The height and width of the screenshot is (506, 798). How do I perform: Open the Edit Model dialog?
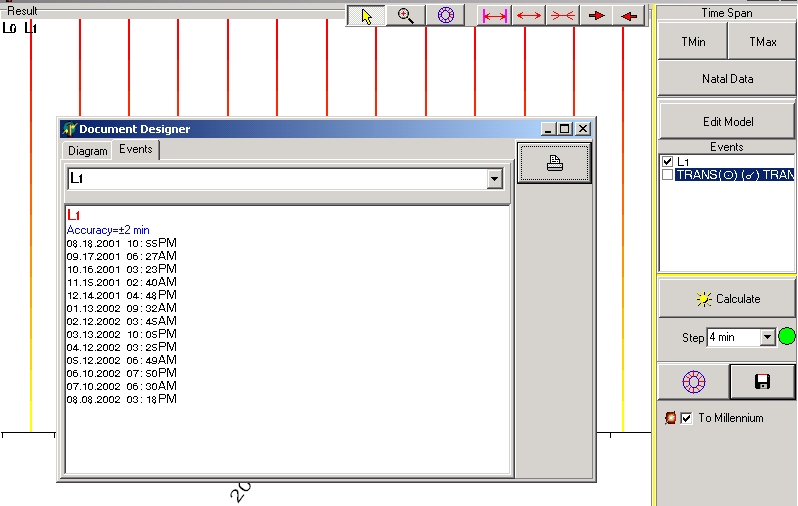(727, 121)
